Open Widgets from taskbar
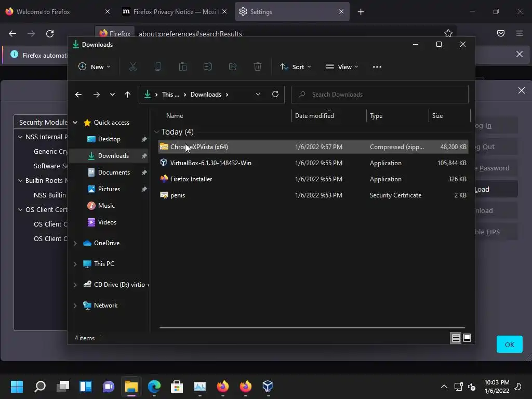Viewport: 532px width, 399px height. (86, 386)
